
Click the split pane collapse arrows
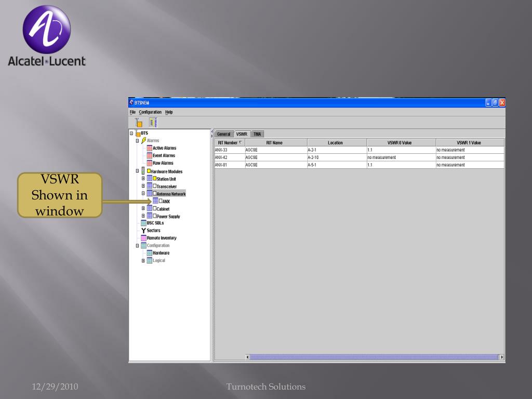click(x=212, y=134)
